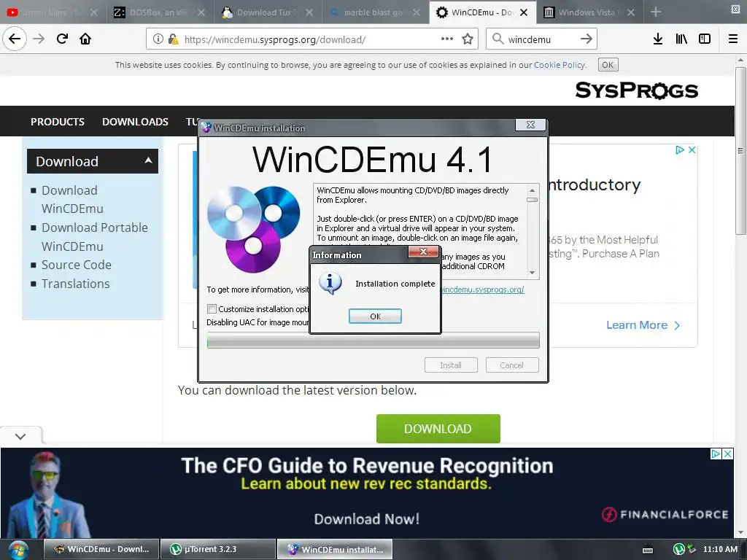Image resolution: width=747 pixels, height=560 pixels.
Task: Click the wincdemu.sysprogs.org link in the installer
Action: pos(482,289)
